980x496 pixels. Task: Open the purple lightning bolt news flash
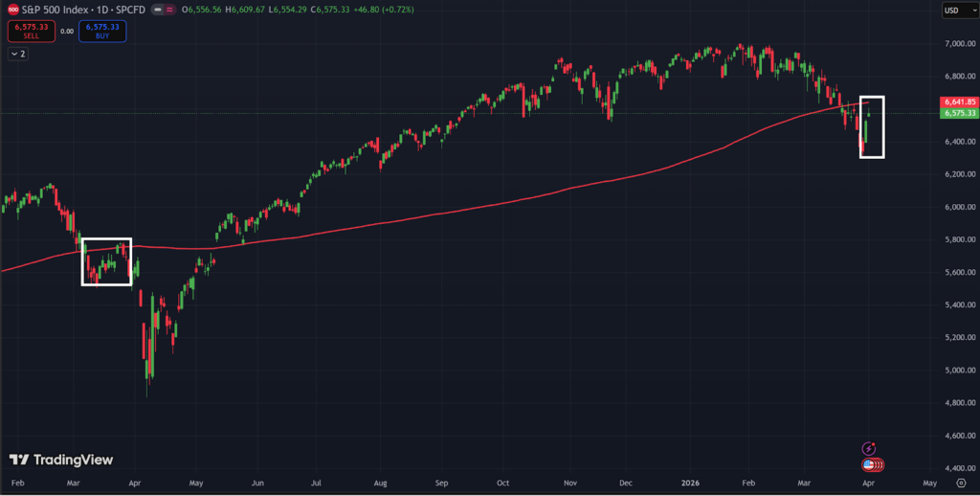pos(869,448)
